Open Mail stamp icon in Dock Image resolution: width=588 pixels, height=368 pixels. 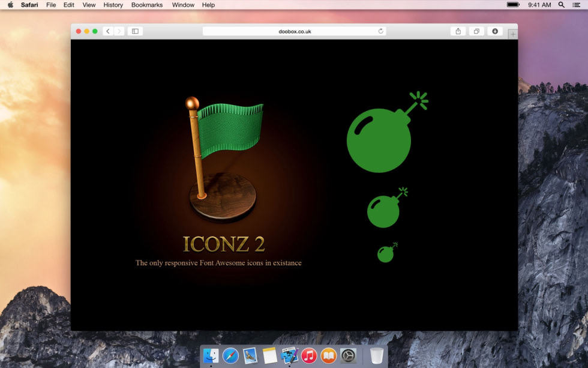click(x=250, y=355)
